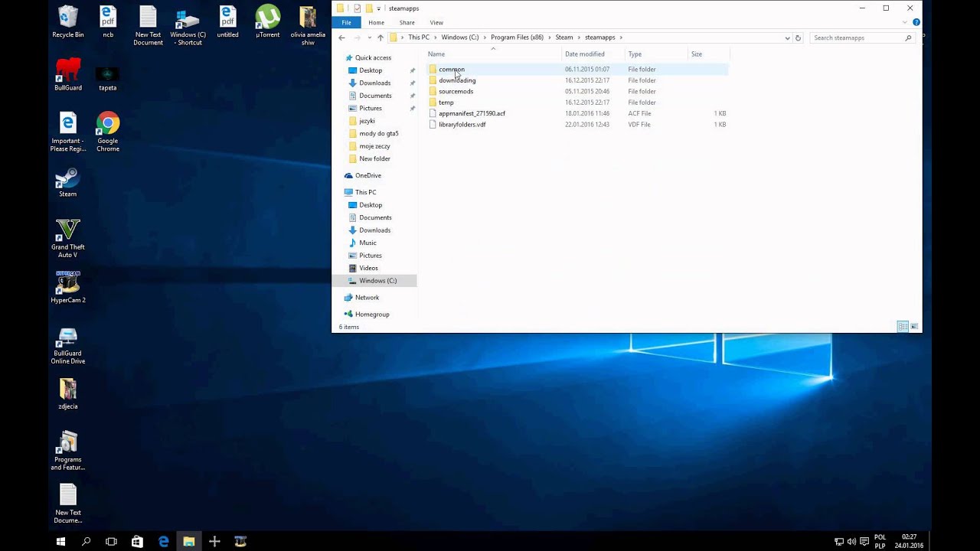Open the View ribbon tab
This screenshot has width=980, height=551.
point(436,22)
